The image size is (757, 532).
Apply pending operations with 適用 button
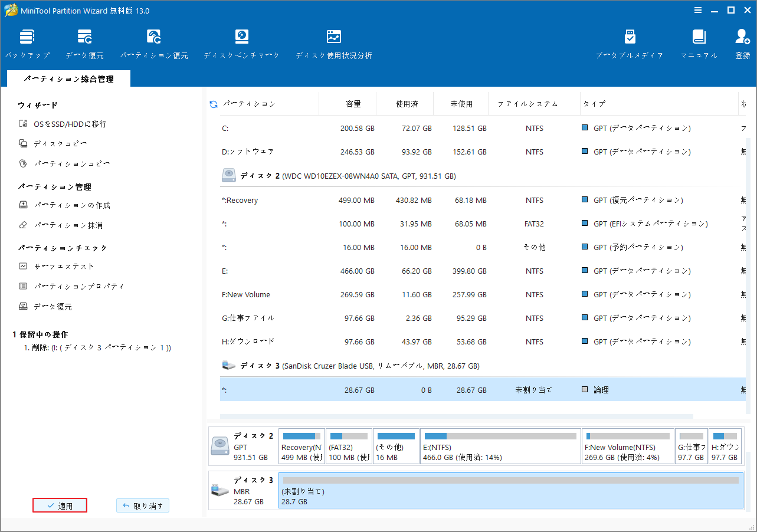pyautogui.click(x=59, y=505)
